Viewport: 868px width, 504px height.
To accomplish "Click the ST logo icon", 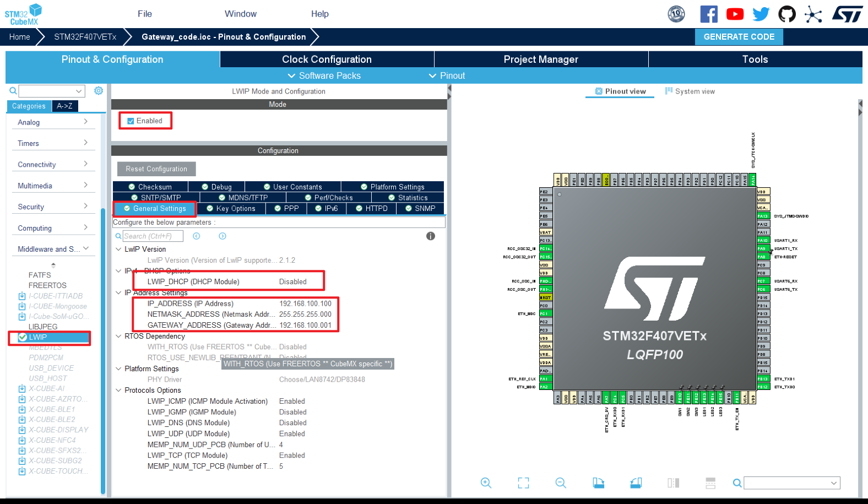I will click(x=847, y=14).
